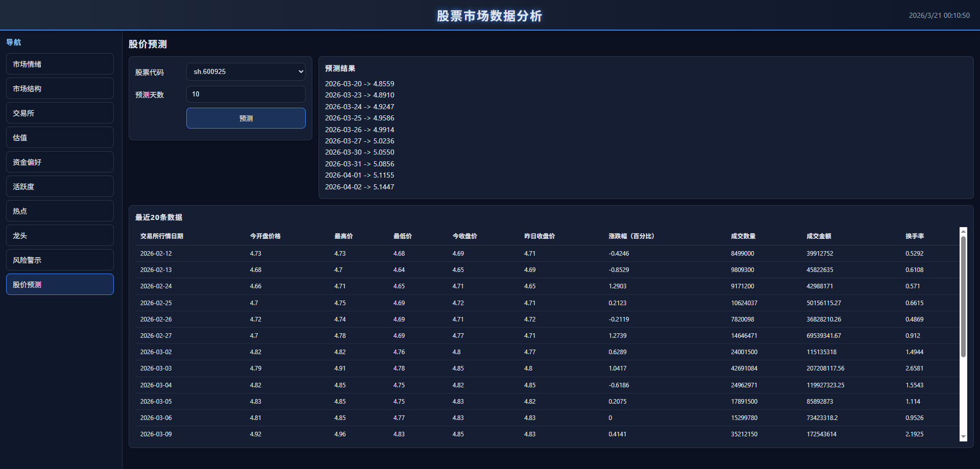Viewport: 980px width, 469px height.
Task: Click the 涨跌幅（百分比） column header
Action: coord(631,236)
